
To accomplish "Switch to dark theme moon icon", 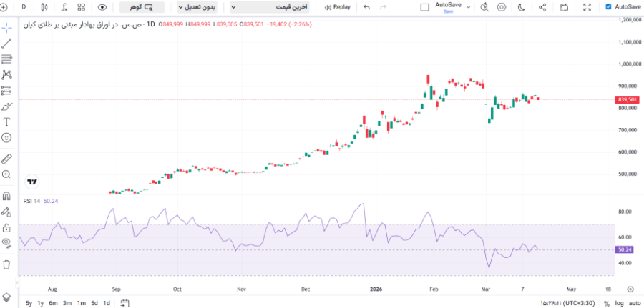I will pyautogui.click(x=521, y=7).
